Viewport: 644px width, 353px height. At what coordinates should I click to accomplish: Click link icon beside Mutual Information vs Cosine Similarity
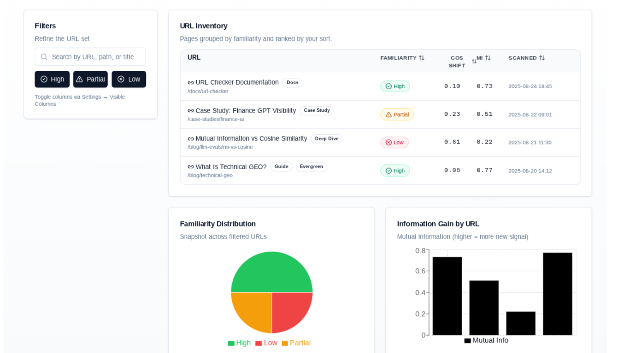pyautogui.click(x=190, y=139)
